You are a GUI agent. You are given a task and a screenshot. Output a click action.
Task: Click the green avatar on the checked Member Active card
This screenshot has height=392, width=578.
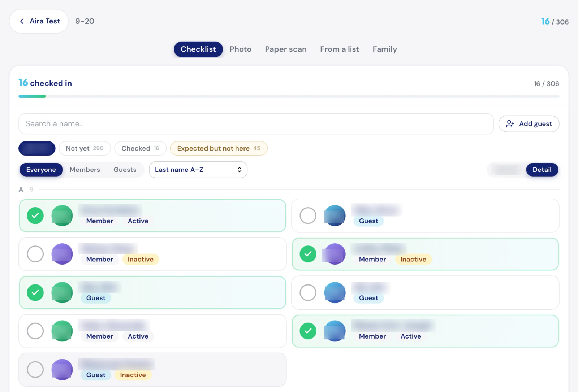[x=62, y=215]
